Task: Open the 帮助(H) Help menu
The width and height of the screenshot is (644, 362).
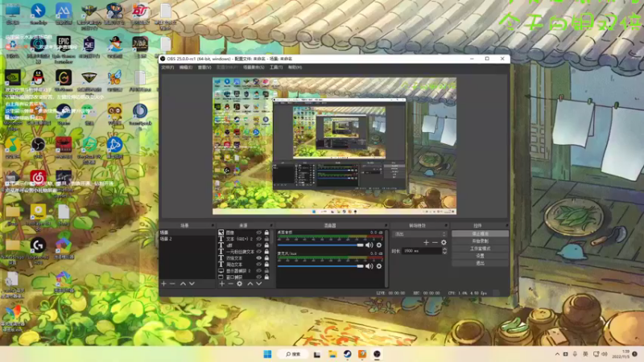Action: 295,68
